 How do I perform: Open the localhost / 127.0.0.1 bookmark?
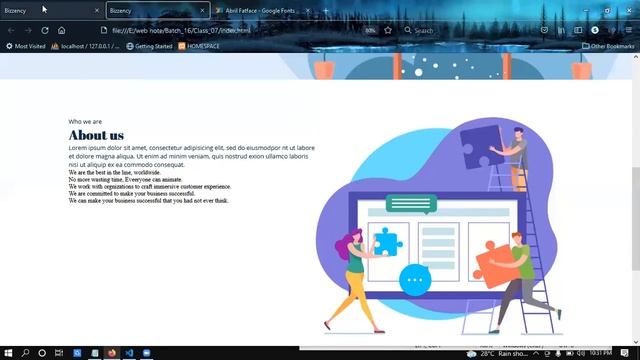85,46
